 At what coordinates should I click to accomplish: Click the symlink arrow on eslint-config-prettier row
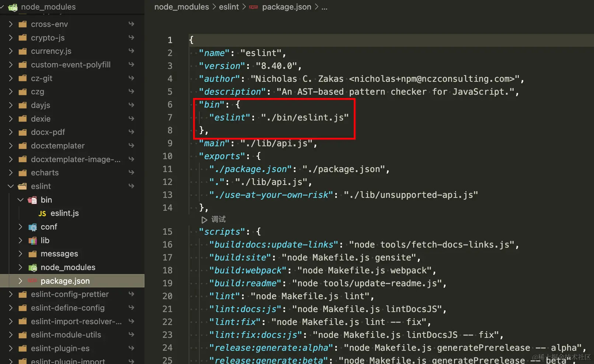131,294
